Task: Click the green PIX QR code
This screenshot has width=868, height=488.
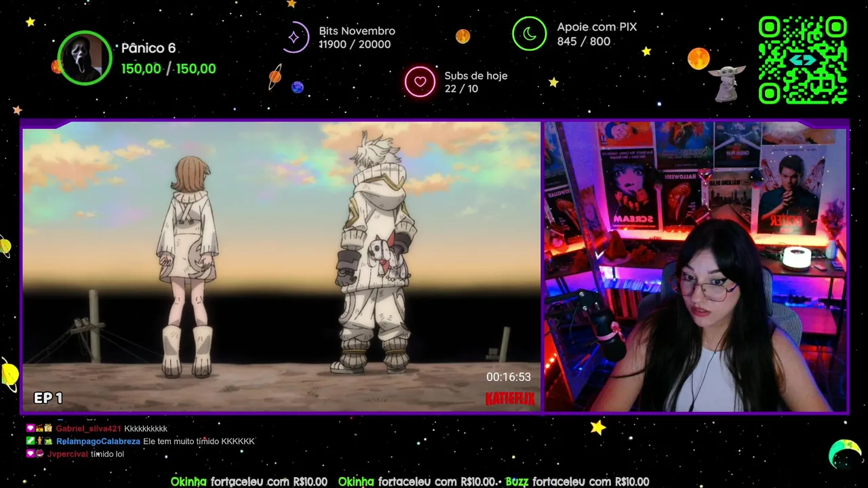Action: pos(802,60)
